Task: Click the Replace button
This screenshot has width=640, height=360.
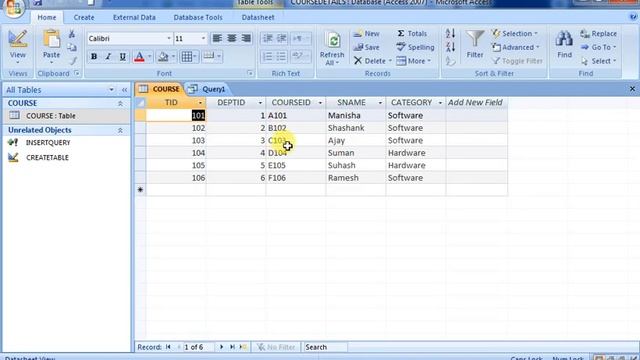Action: [598, 33]
